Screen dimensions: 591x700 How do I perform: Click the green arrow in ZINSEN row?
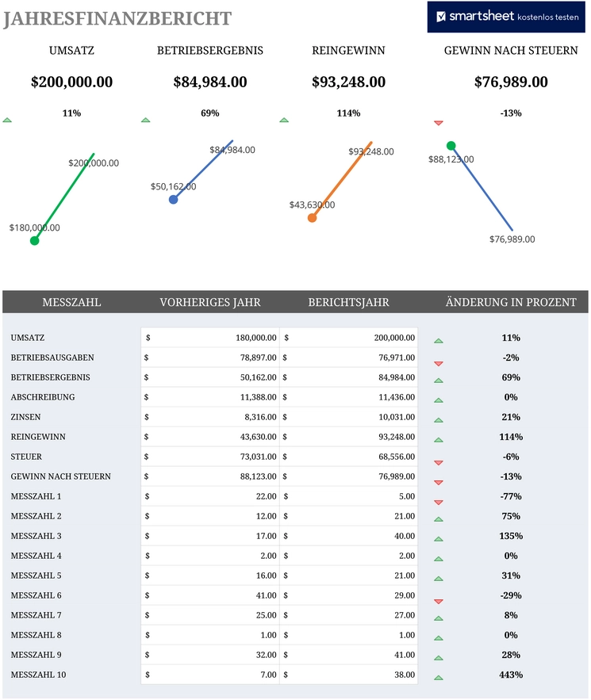tap(439, 420)
